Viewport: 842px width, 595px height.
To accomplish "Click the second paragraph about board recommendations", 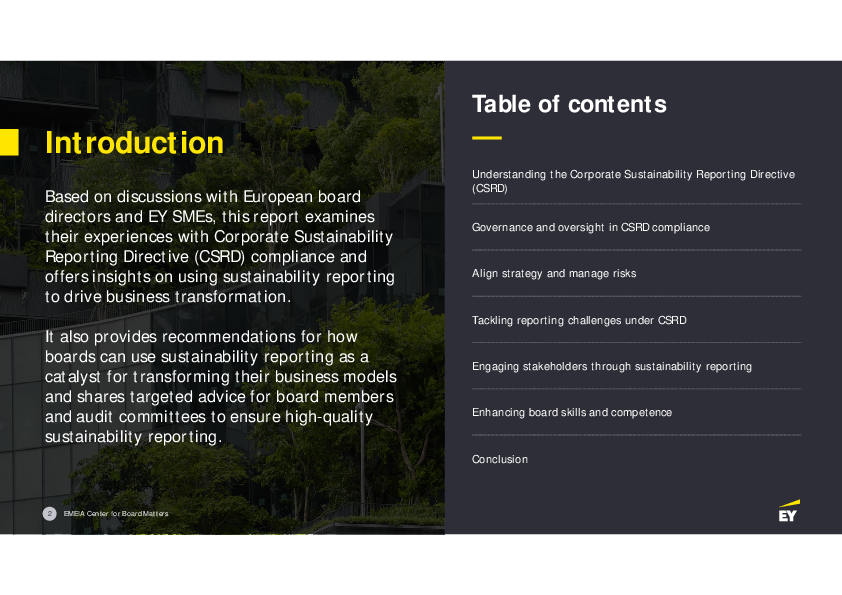I will pyautogui.click(x=220, y=386).
